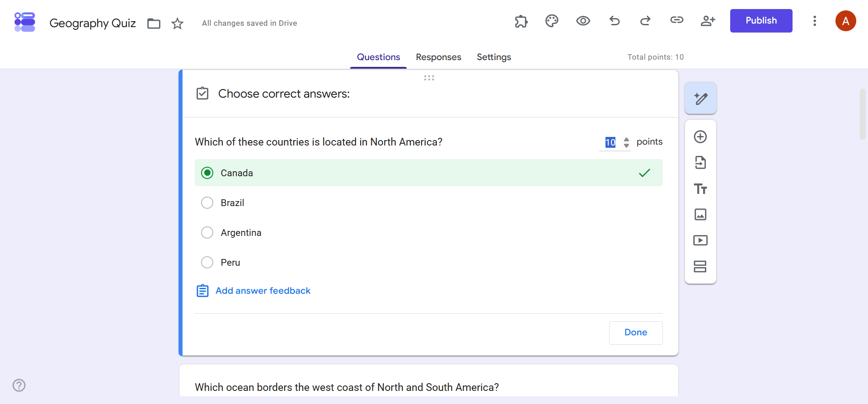Add collaborators icon
Viewport: 868px width, 404px height.
click(708, 21)
